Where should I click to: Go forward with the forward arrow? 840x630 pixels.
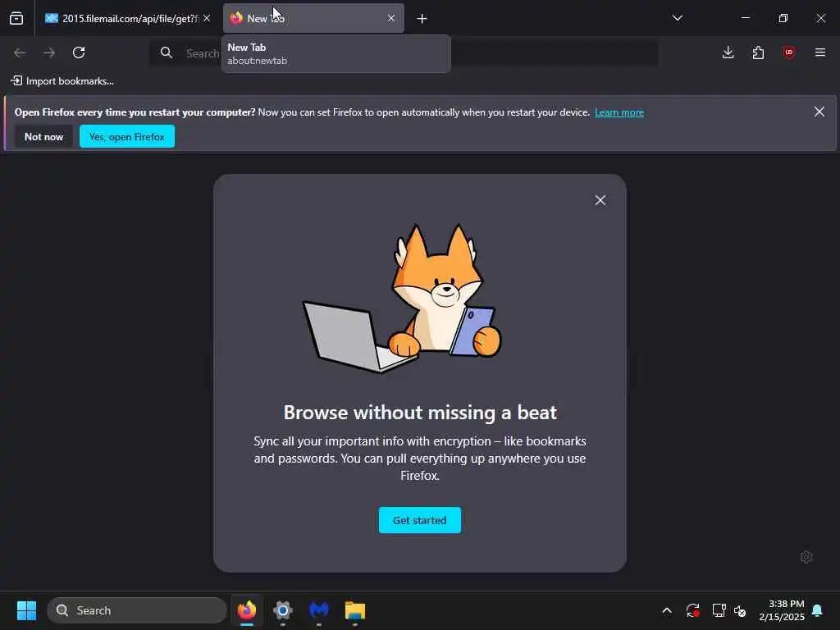pyautogui.click(x=49, y=52)
